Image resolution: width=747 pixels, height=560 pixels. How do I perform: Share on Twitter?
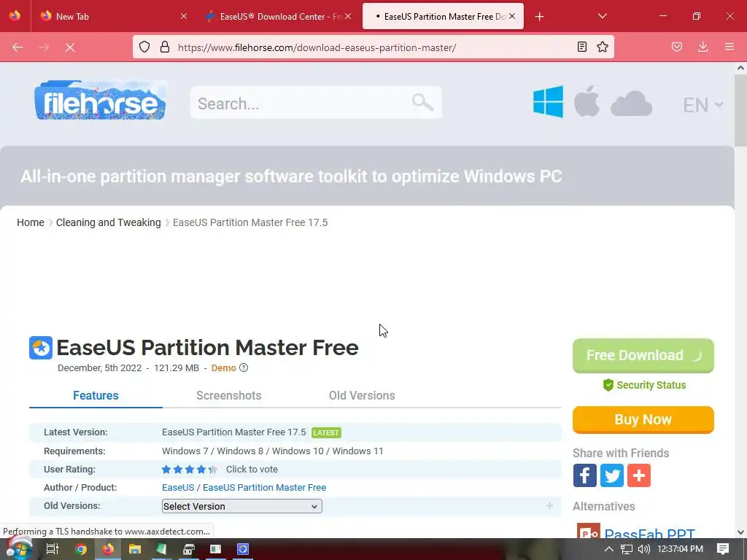click(x=612, y=475)
